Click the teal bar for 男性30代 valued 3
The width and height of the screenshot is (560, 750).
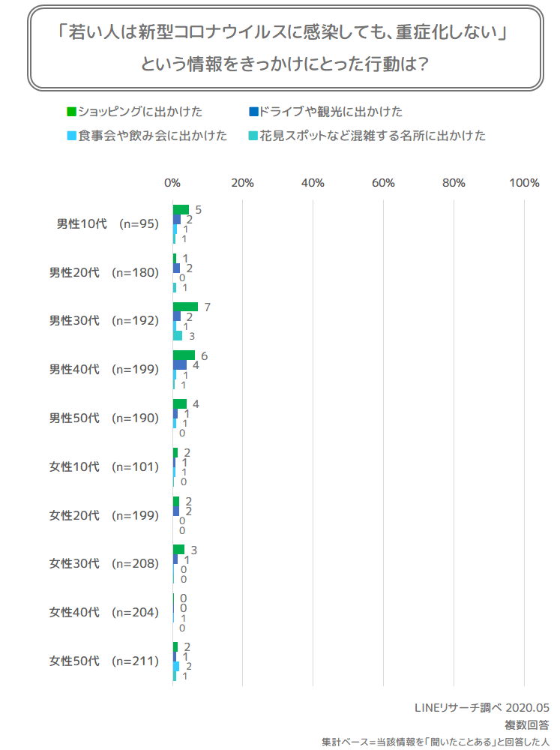178,336
